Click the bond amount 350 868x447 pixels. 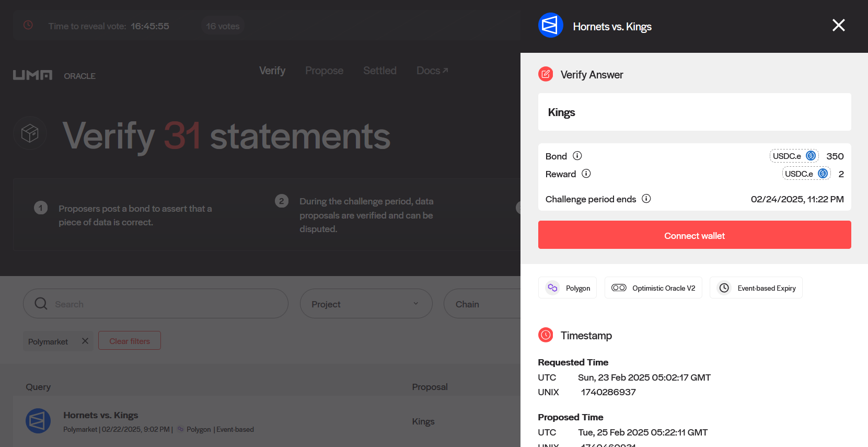[x=835, y=156]
